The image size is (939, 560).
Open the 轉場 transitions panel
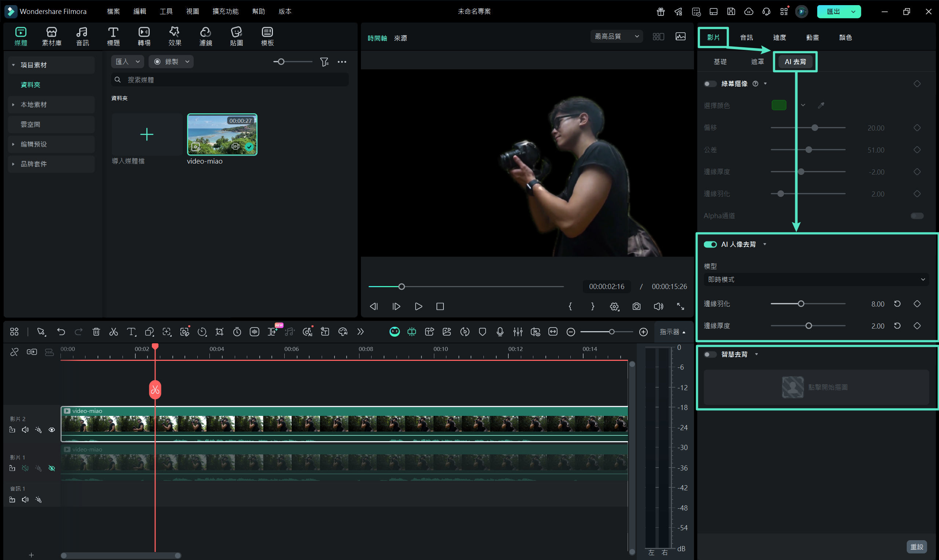point(144,36)
